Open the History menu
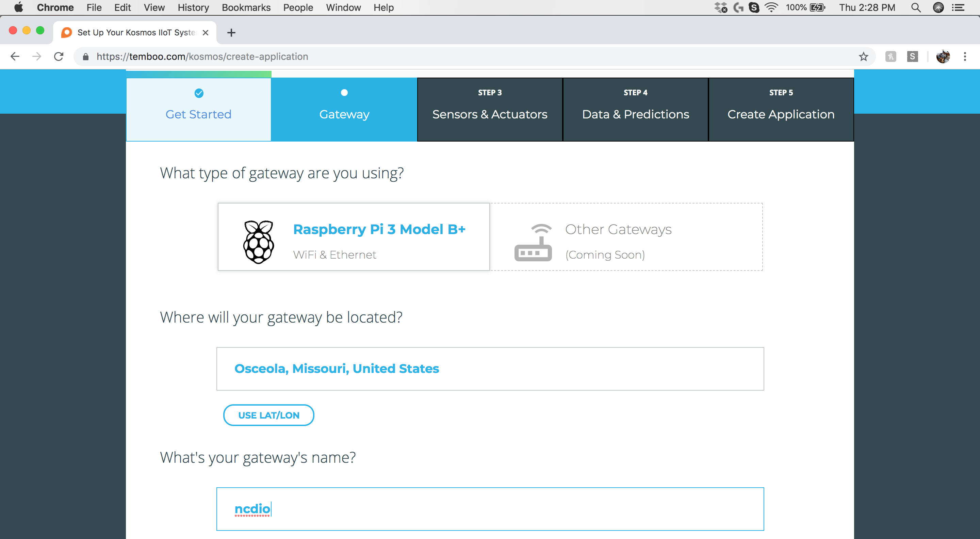Viewport: 980px width, 539px height. (193, 7)
